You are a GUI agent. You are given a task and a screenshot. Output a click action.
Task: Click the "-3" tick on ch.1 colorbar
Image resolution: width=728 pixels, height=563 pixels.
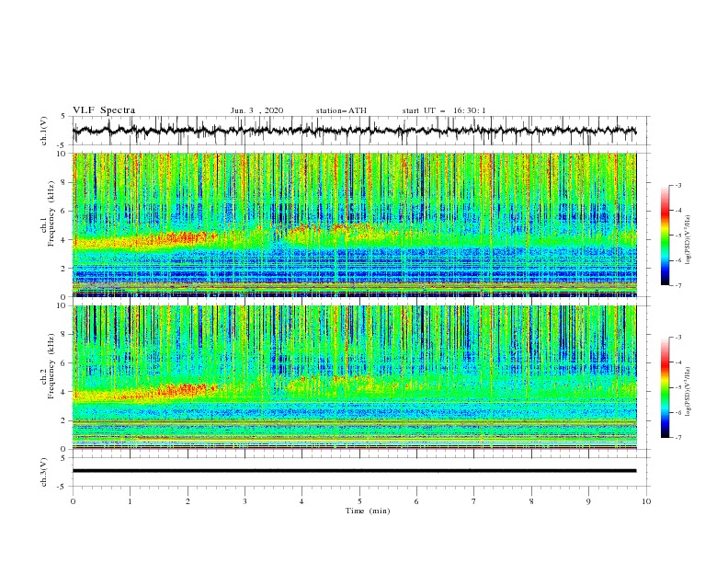point(677,185)
